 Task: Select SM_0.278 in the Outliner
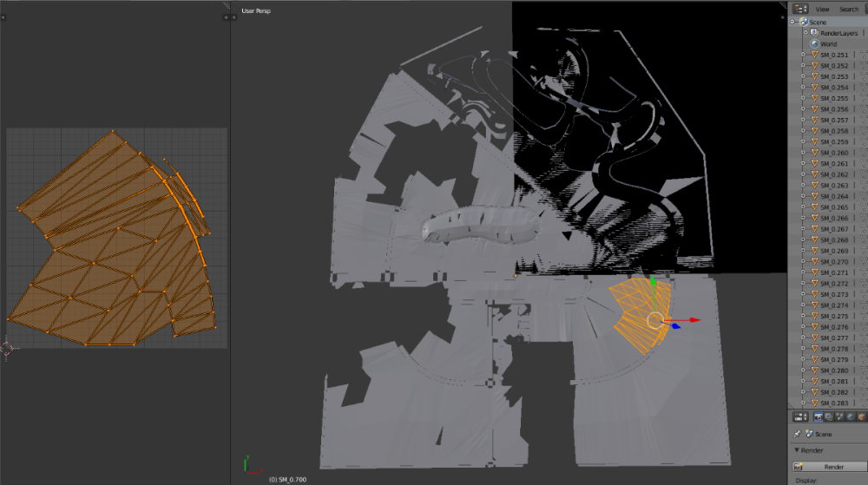[834, 349]
